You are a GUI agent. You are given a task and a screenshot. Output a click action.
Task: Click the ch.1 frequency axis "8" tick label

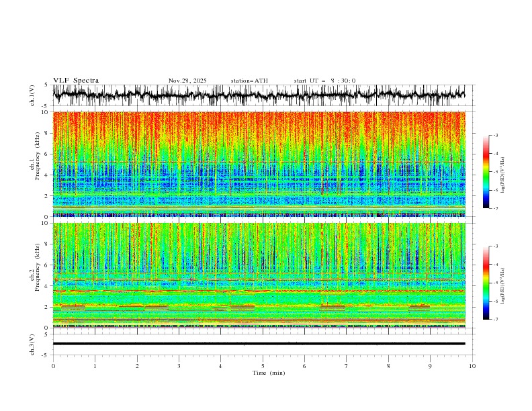(47, 133)
